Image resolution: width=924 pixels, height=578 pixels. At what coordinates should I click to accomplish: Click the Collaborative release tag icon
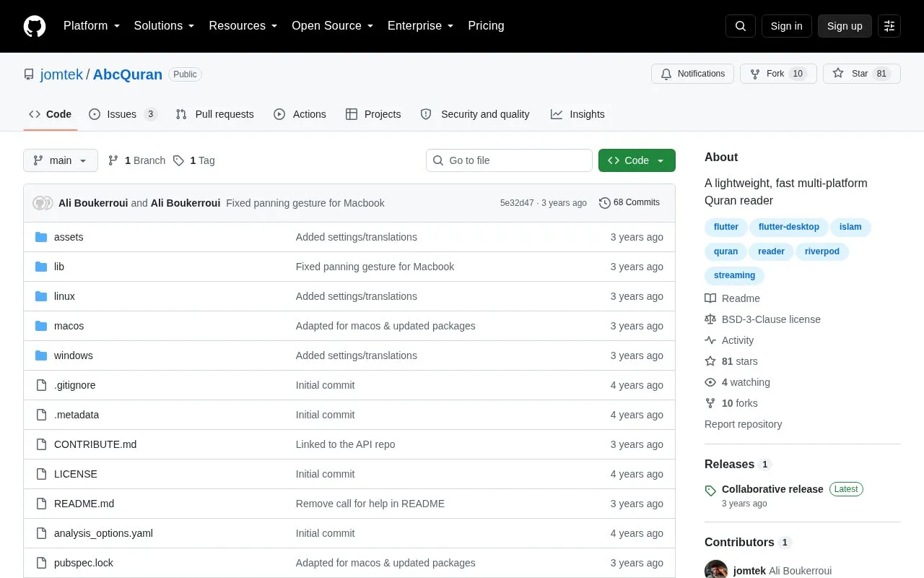710,491
